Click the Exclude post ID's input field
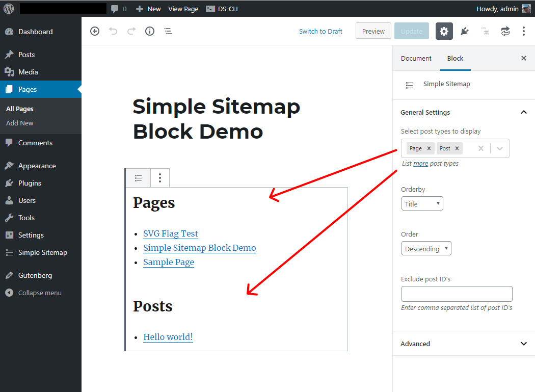This screenshot has width=535, height=392. 457,294
